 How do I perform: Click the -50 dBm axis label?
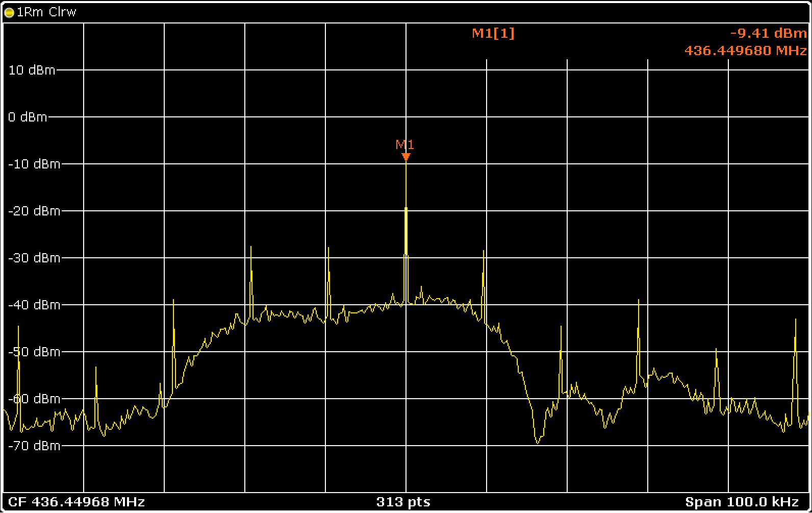point(34,352)
